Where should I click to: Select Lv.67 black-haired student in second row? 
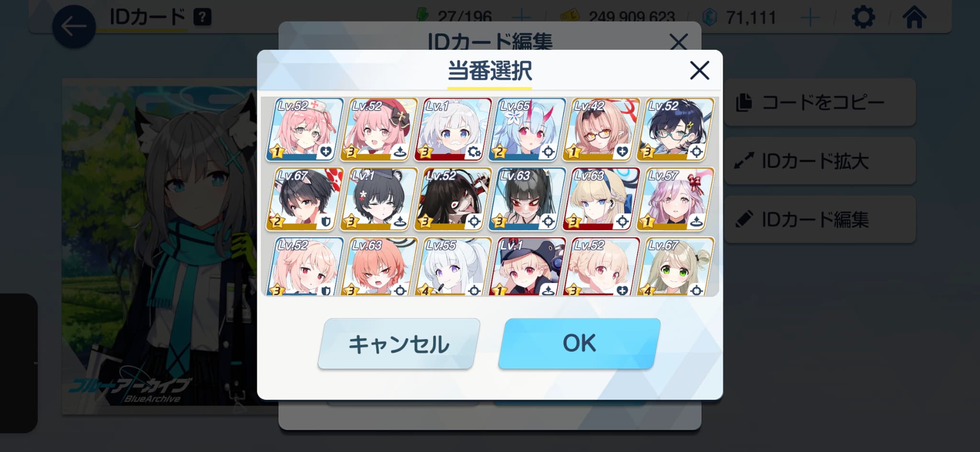click(305, 199)
